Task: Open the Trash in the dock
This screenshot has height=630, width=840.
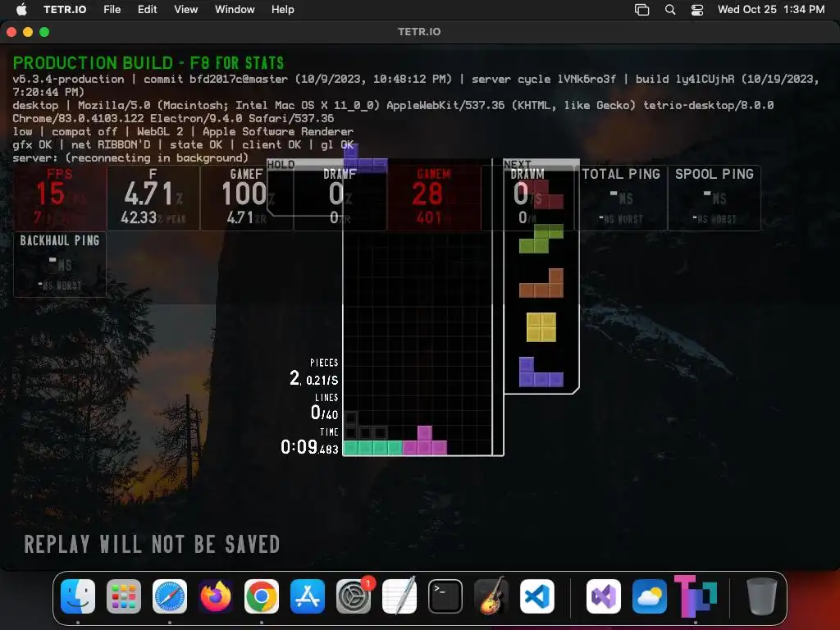Action: [761, 596]
